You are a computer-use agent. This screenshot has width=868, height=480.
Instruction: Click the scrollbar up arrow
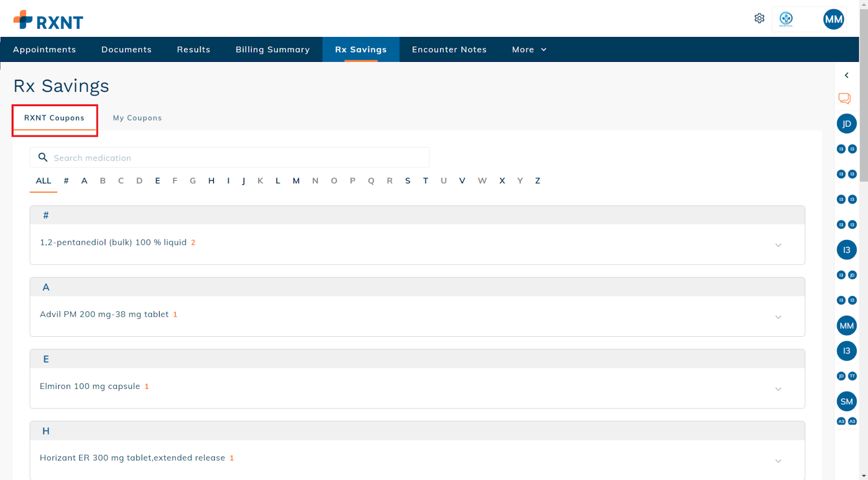(x=864, y=4)
